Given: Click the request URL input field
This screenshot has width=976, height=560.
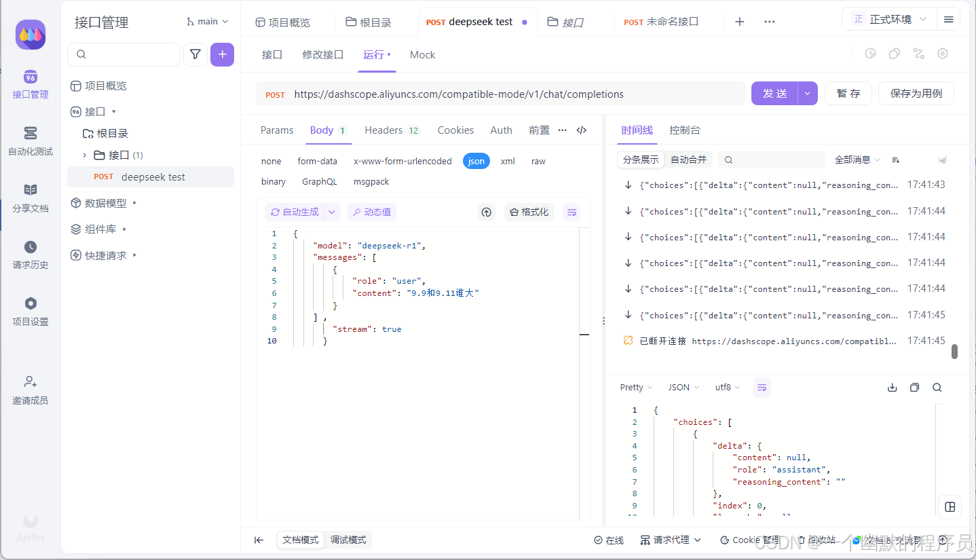Looking at the screenshot, I should (x=500, y=94).
